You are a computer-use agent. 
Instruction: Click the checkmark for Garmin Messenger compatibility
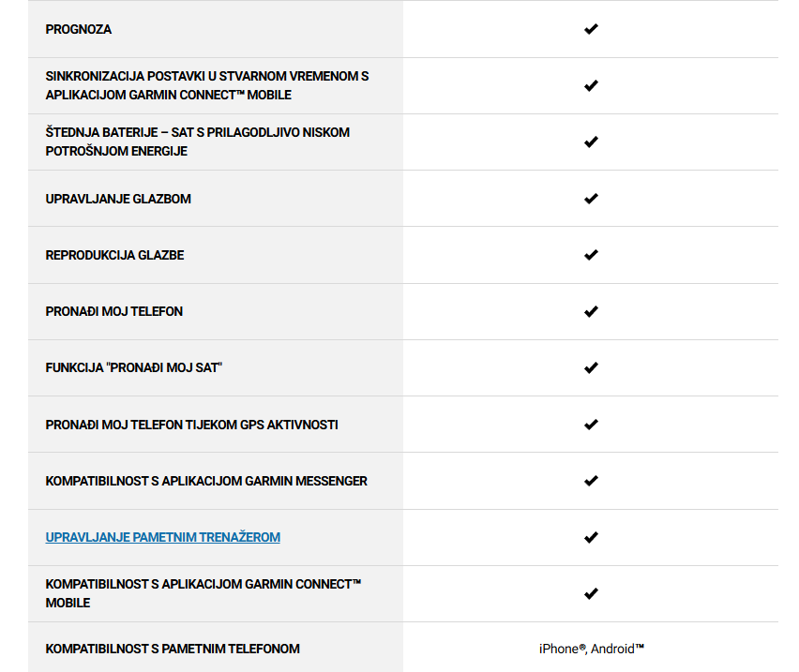(x=591, y=481)
